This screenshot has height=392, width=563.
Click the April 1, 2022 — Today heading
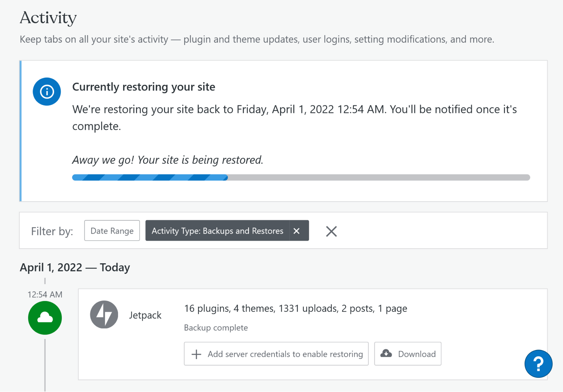[x=75, y=267]
